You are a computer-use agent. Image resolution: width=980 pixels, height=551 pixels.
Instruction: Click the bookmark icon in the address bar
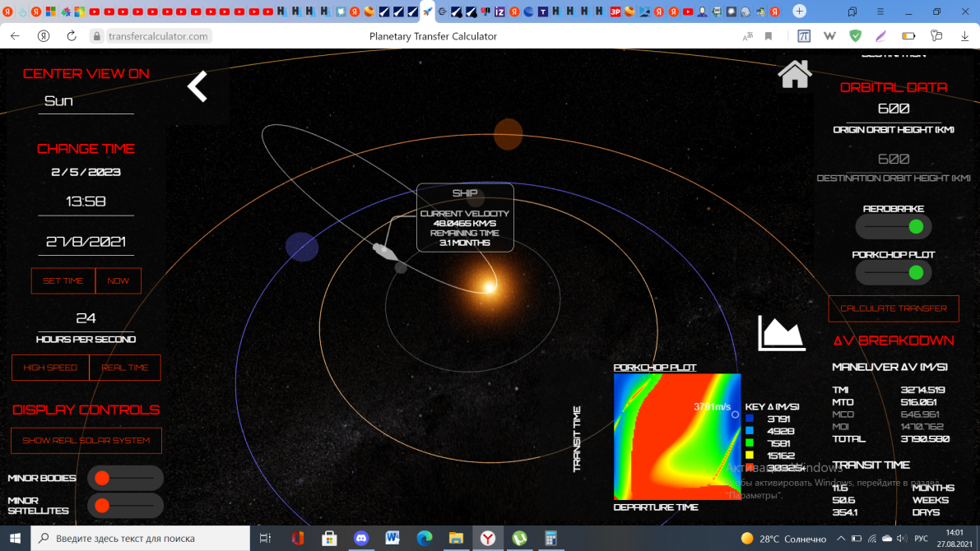[769, 36]
